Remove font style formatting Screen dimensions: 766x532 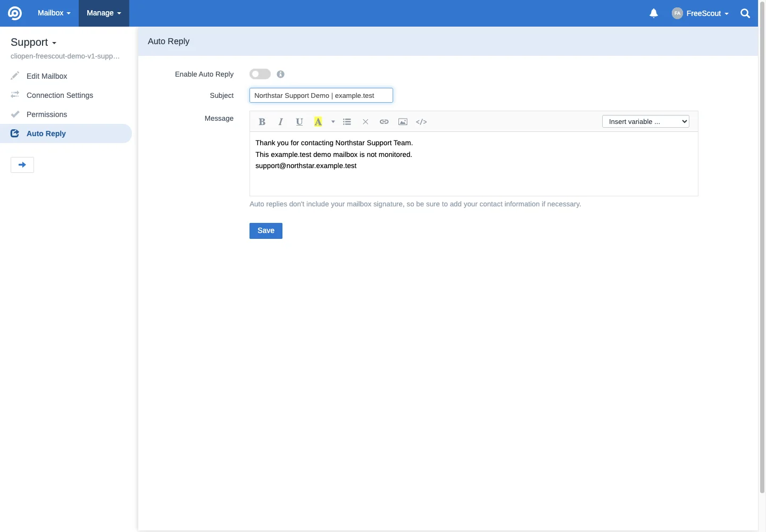(x=365, y=122)
